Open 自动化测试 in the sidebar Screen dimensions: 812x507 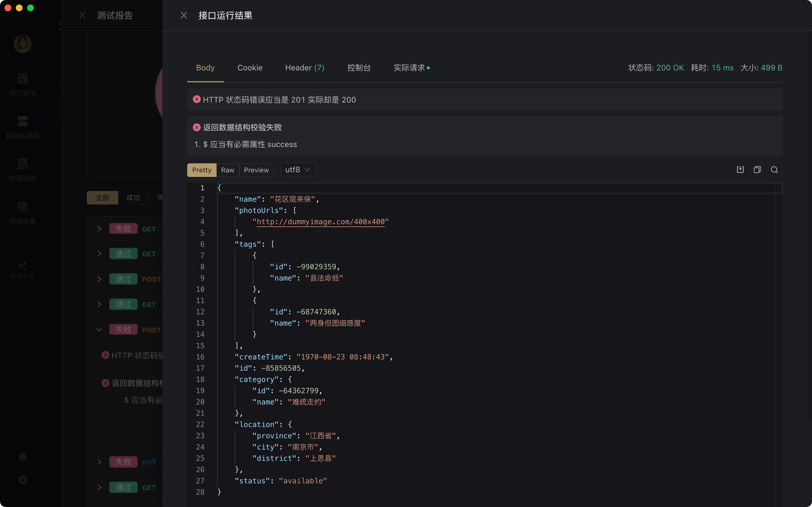[23, 127]
